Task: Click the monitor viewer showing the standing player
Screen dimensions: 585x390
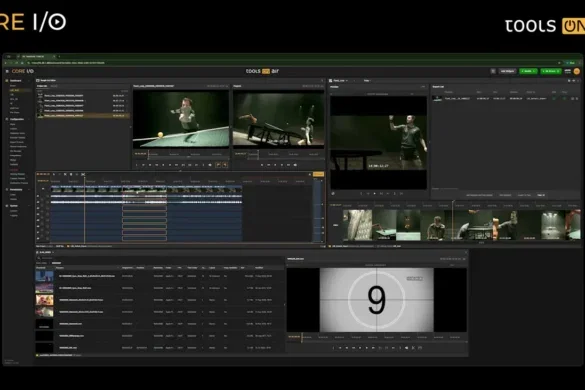Action: (x=378, y=143)
